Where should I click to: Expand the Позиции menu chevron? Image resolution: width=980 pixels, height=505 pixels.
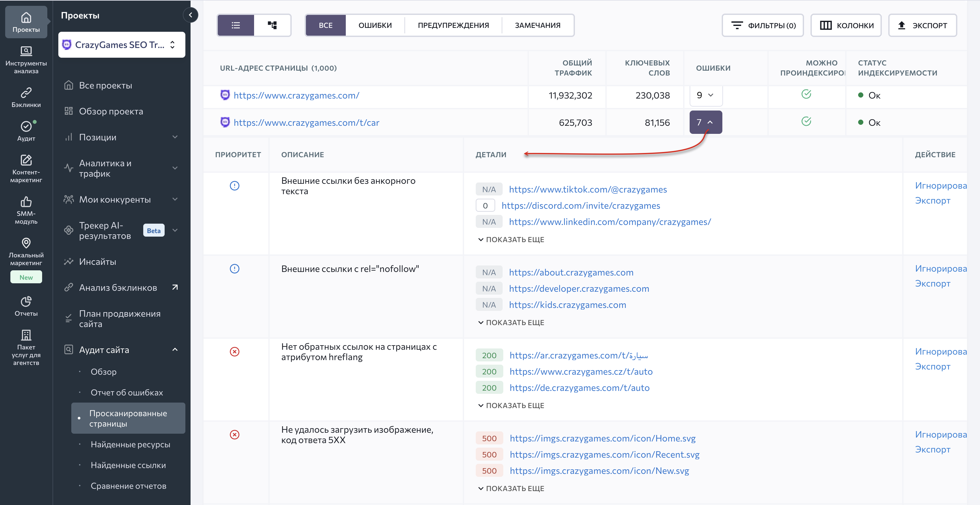pos(175,137)
